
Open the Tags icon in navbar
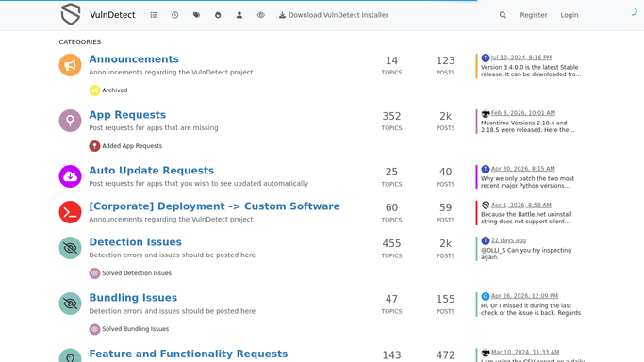click(196, 15)
